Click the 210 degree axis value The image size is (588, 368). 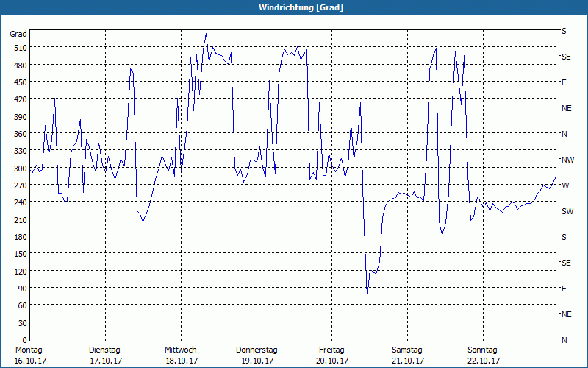click(x=21, y=219)
